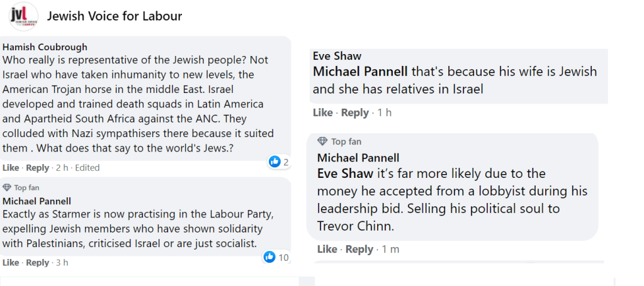View Edited history on Hamish's comment

[x=88, y=168]
